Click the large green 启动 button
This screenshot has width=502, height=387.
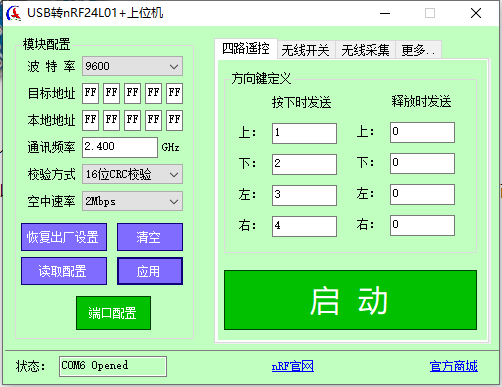350,300
